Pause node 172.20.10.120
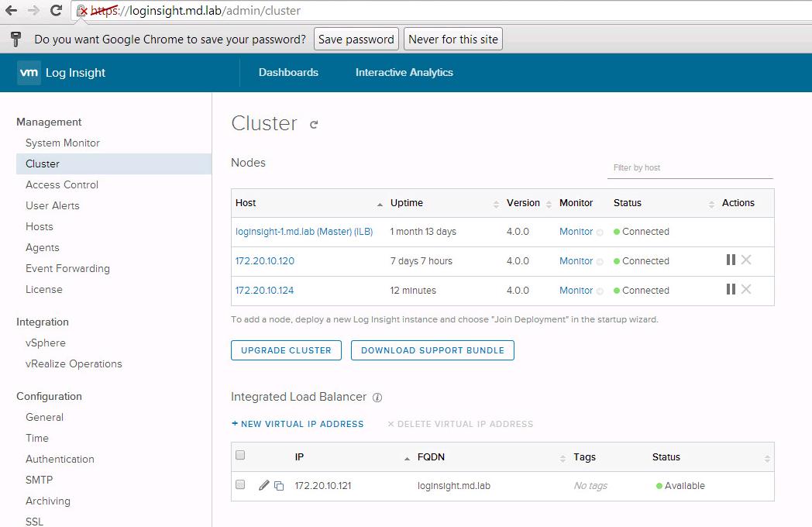 click(x=730, y=260)
